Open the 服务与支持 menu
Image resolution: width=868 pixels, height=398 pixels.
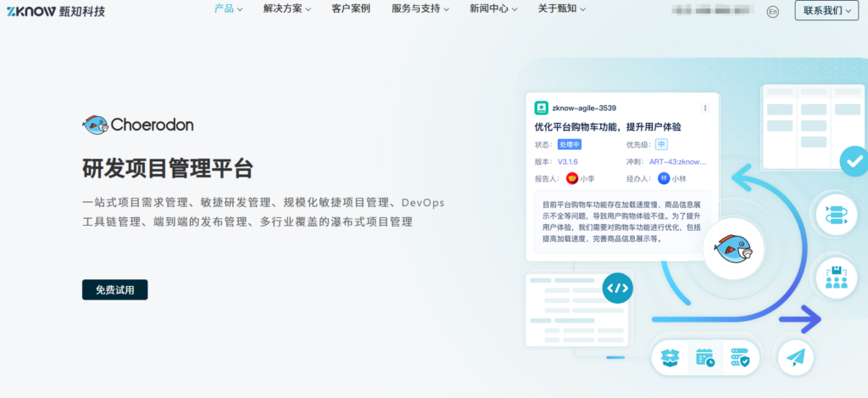coord(420,8)
